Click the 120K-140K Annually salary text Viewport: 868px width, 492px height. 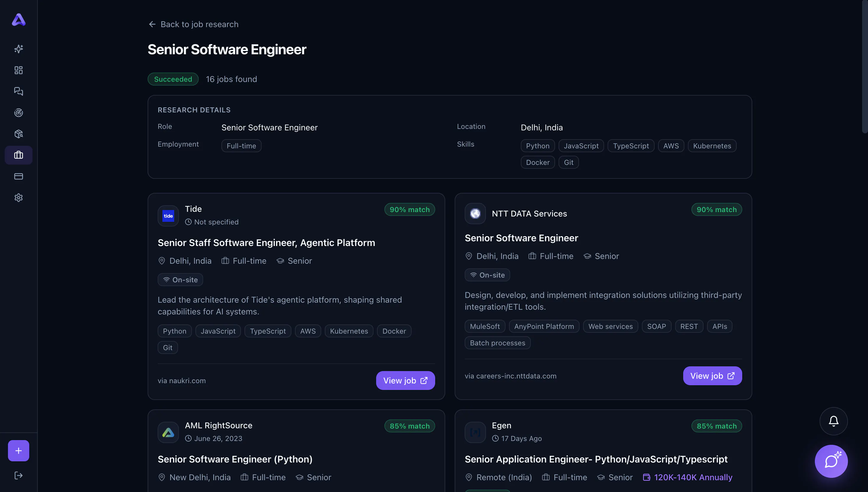[x=693, y=478]
